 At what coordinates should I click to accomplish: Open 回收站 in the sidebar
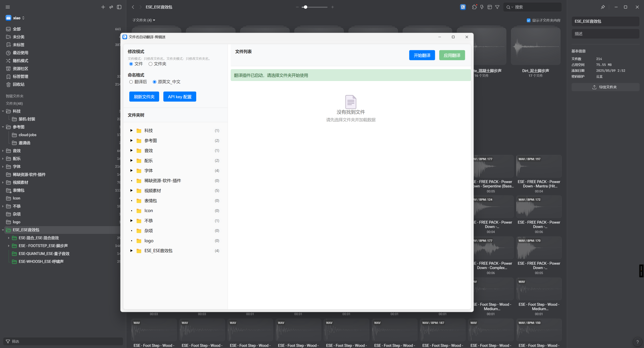point(19,84)
